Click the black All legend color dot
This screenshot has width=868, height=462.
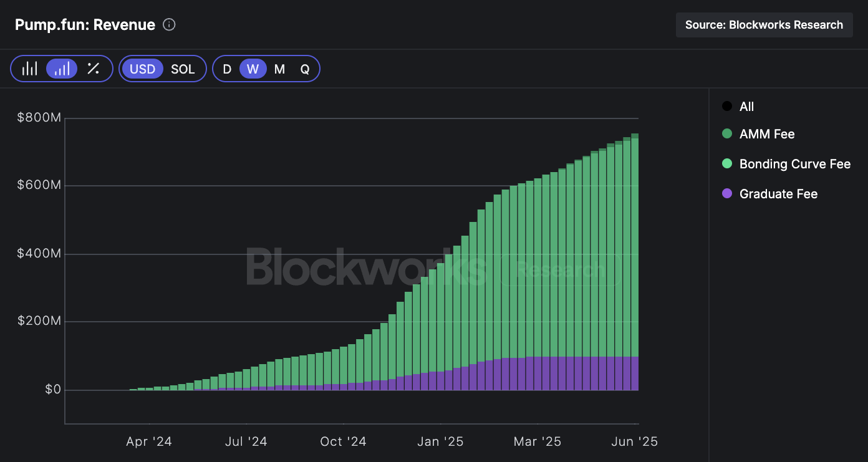tap(727, 107)
